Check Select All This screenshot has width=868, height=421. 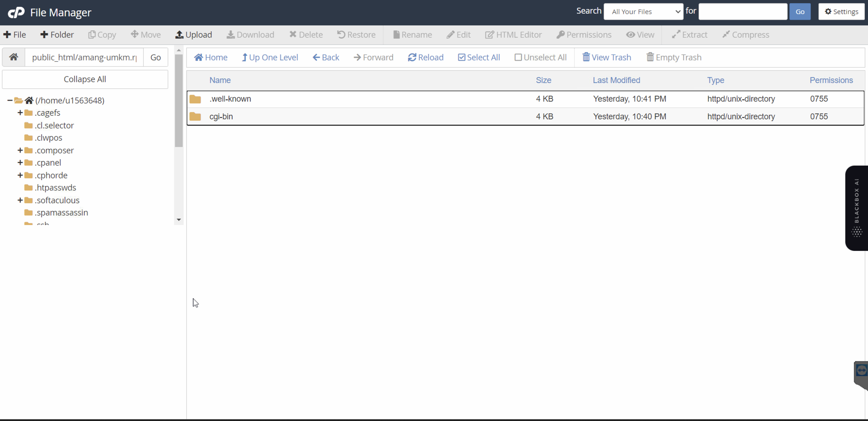[x=479, y=57]
